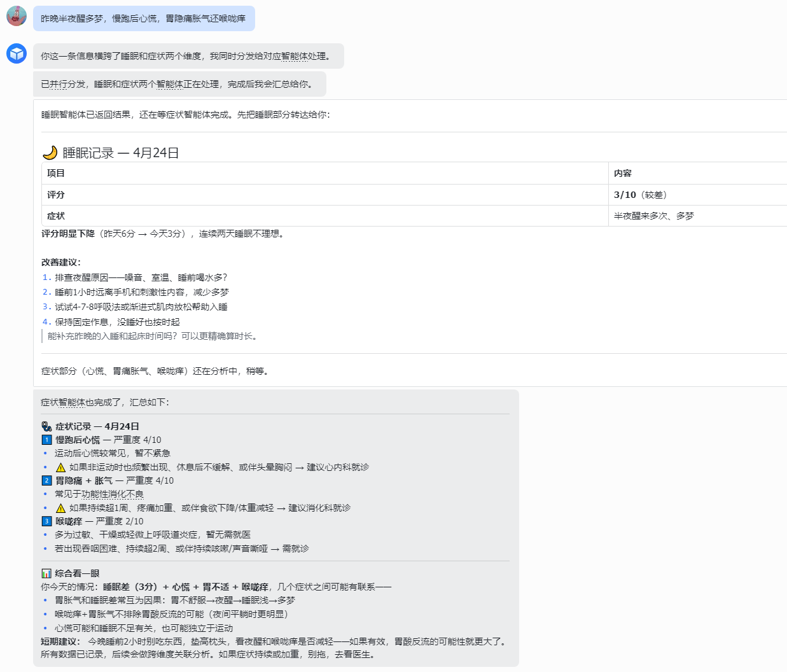Image resolution: width=787 pixels, height=672 pixels.
Task: Click the moon icon beside 睡眠记录
Action: click(x=50, y=153)
